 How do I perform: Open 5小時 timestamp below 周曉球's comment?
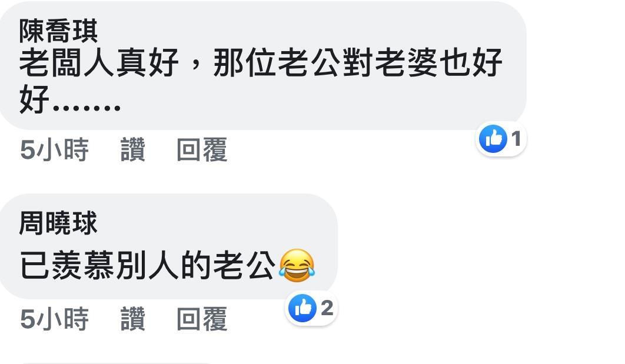tap(54, 319)
